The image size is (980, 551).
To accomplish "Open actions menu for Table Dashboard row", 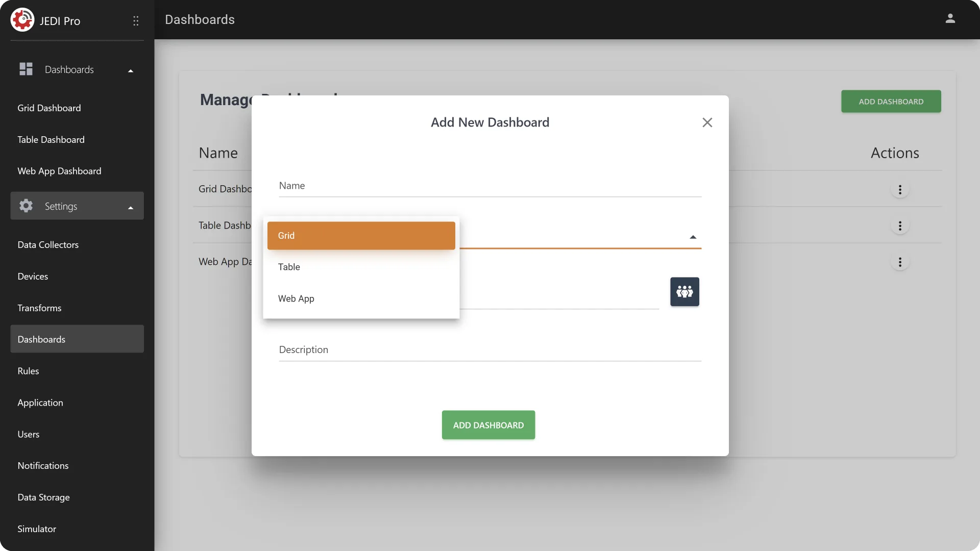I will (x=900, y=226).
